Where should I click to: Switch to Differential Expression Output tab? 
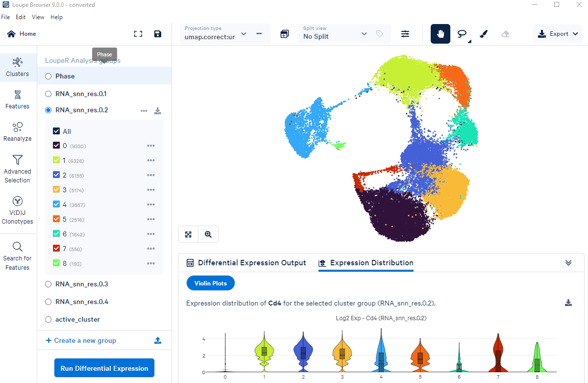point(246,263)
